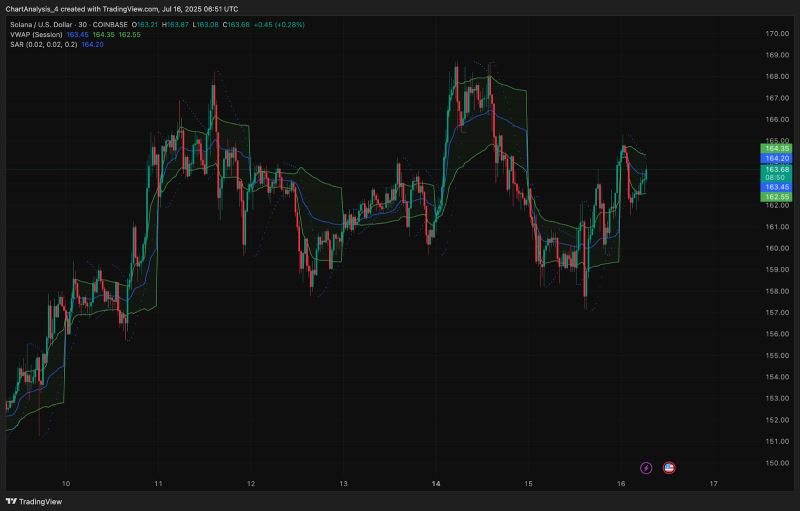Click the green 162.55 lower band label
This screenshot has height=511, width=800.
tap(778, 196)
